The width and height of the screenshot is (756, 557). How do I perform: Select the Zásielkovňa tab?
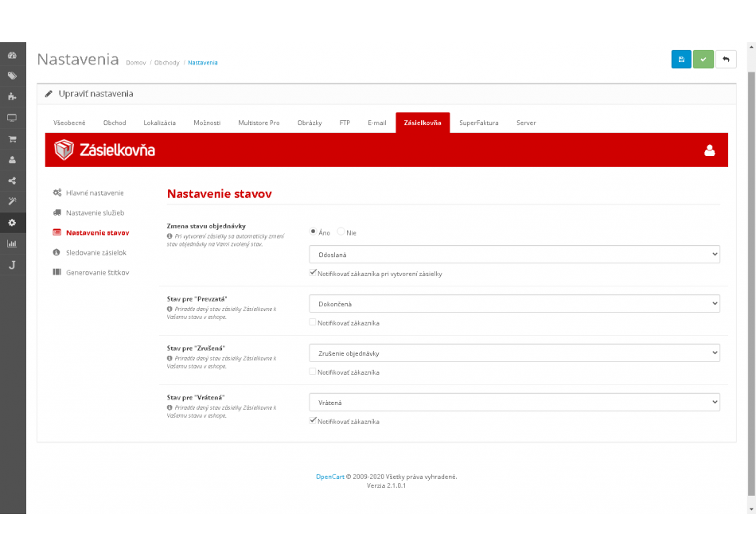coord(423,123)
